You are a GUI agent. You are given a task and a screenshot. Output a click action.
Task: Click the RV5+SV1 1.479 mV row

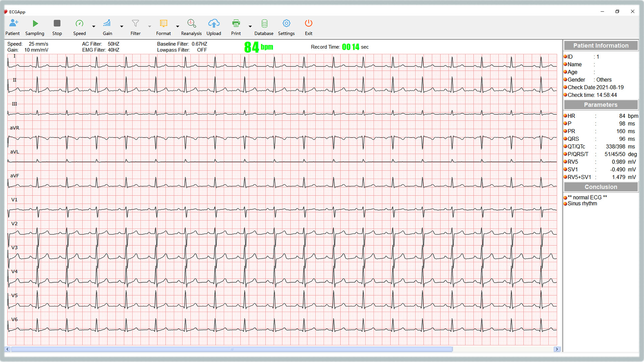point(601,177)
